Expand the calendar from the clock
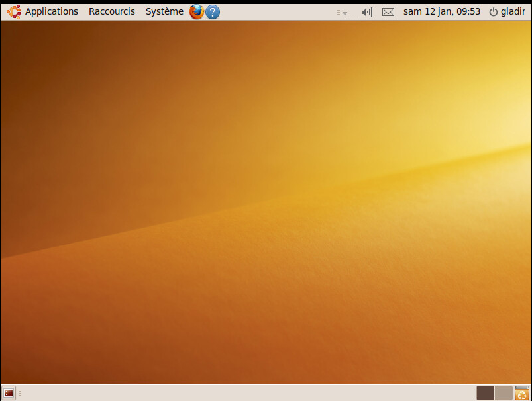 click(441, 11)
